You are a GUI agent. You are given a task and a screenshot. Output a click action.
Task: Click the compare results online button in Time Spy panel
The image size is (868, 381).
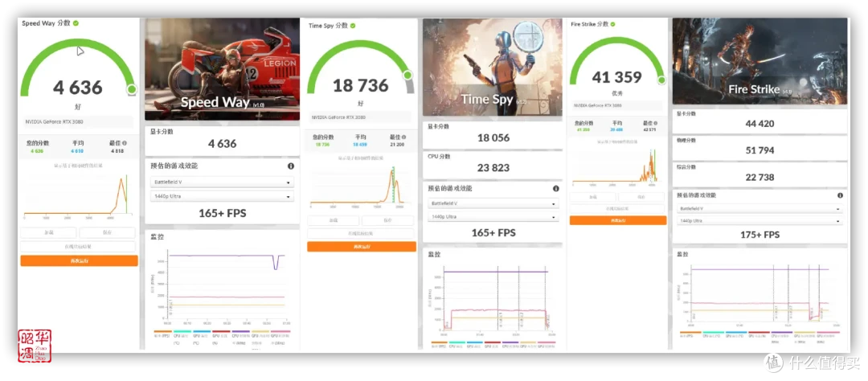(360, 234)
